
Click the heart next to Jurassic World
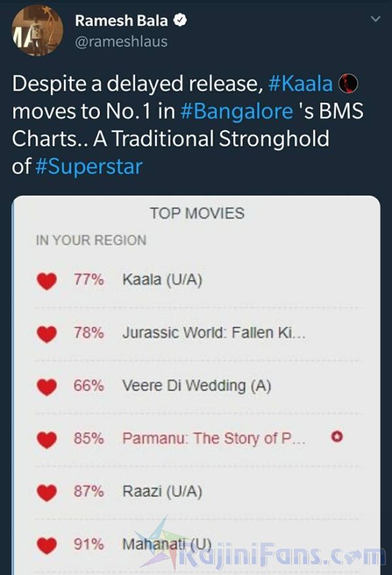coord(46,334)
